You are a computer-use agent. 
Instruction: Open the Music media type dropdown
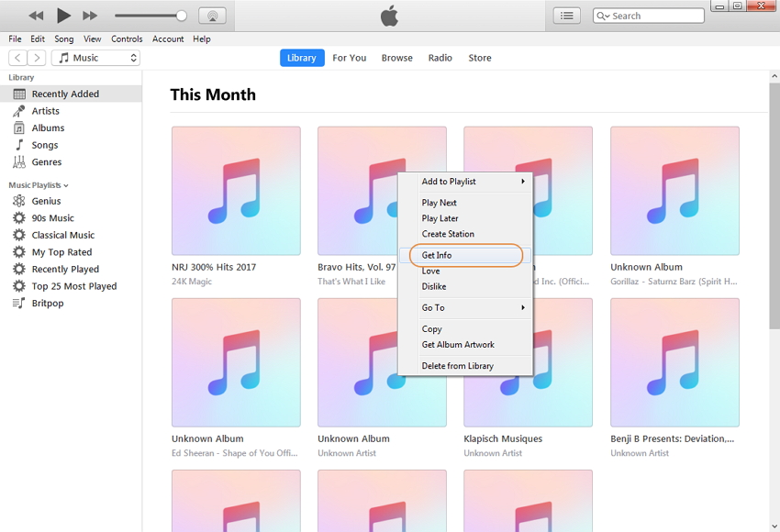click(95, 58)
